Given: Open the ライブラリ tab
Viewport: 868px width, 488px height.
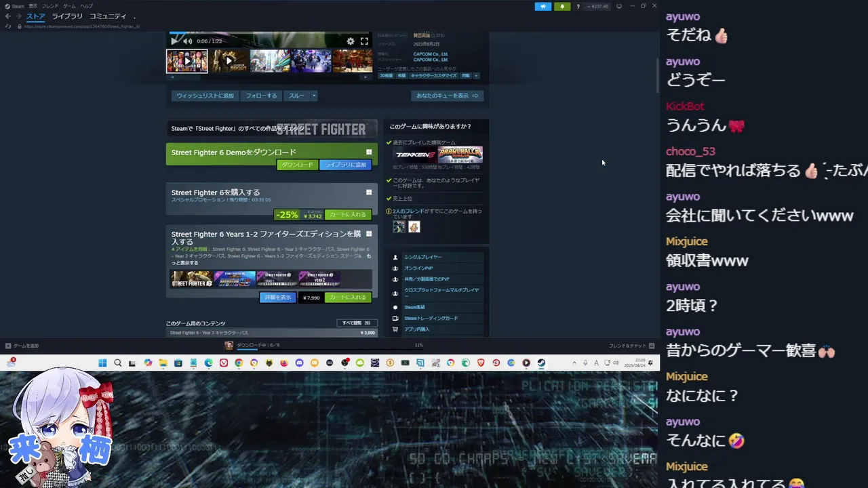Looking at the screenshot, I should [x=67, y=16].
